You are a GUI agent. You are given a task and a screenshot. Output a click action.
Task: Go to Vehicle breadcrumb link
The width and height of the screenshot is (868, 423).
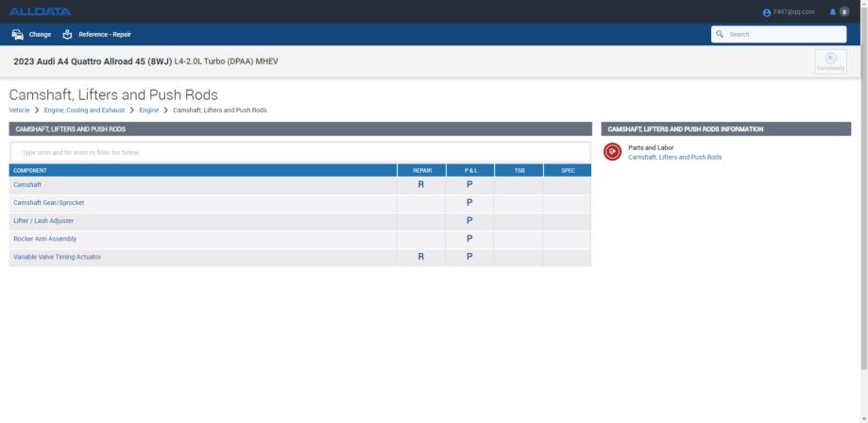[x=20, y=110]
